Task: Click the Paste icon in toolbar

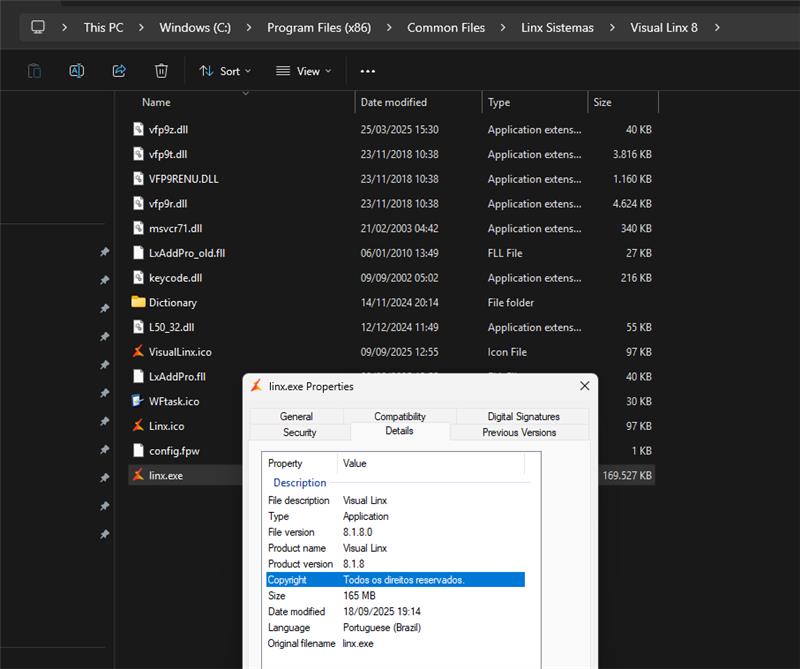Action: (x=34, y=71)
